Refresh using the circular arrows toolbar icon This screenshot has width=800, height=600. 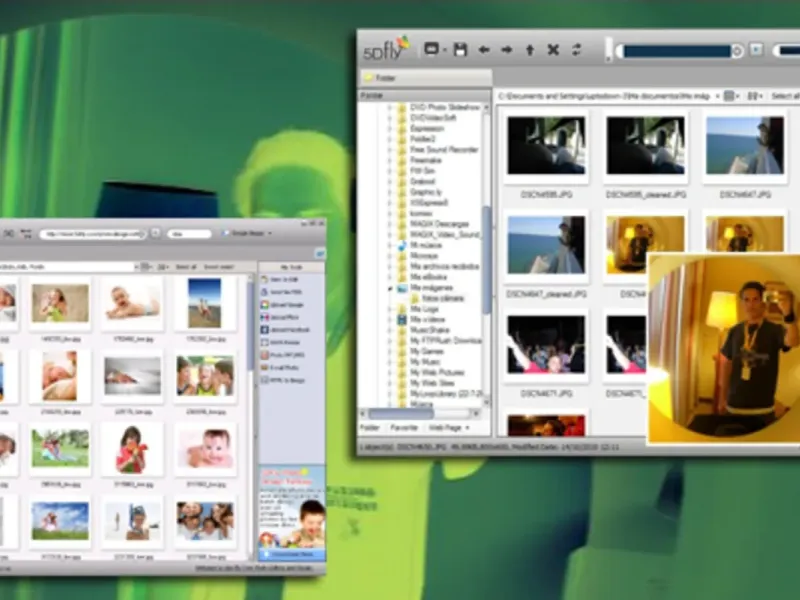(x=577, y=49)
